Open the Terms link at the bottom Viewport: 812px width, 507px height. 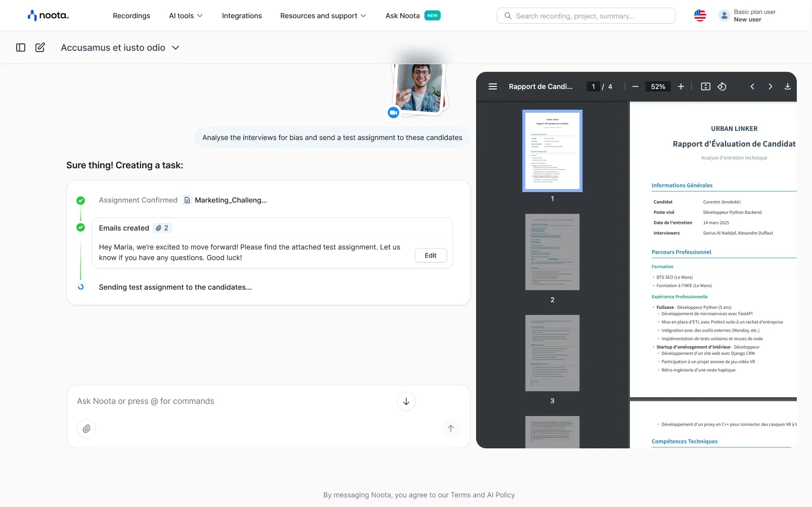(460, 495)
